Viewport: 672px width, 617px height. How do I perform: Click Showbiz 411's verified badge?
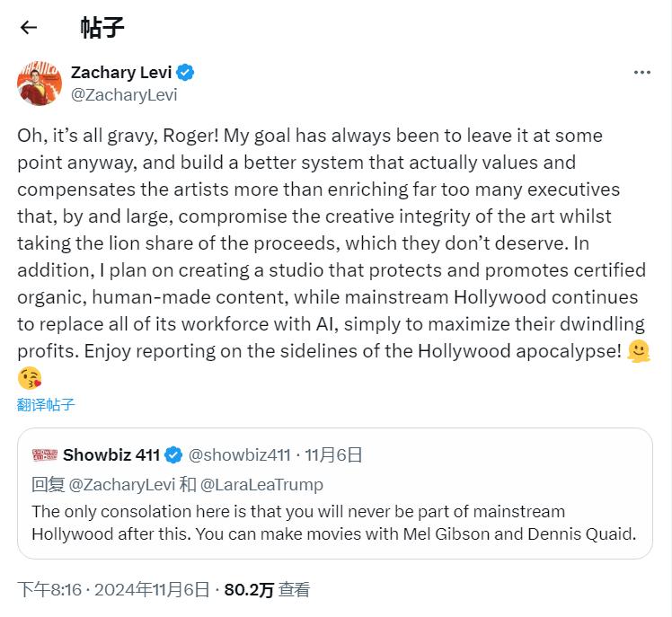pyautogui.click(x=174, y=454)
